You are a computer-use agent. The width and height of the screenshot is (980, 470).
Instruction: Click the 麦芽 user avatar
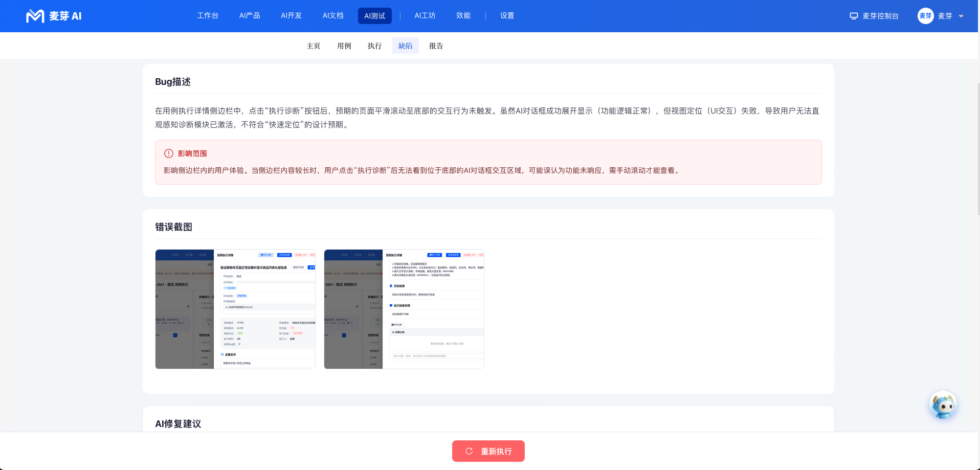pyautogui.click(x=925, y=16)
